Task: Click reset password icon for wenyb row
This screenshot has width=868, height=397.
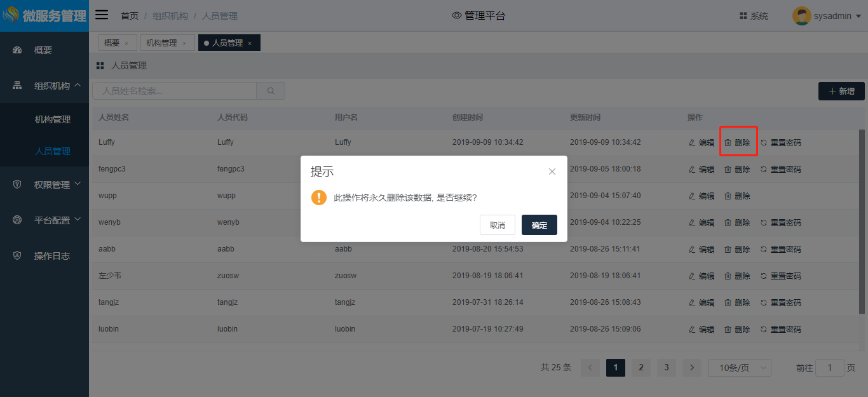Action: point(764,223)
